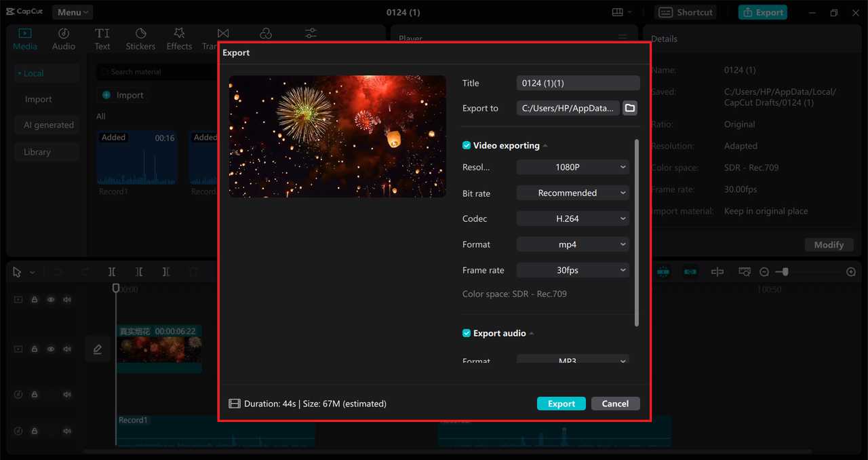Image resolution: width=868 pixels, height=460 pixels.
Task: Click the Delete left trim icon
Action: [139, 272]
